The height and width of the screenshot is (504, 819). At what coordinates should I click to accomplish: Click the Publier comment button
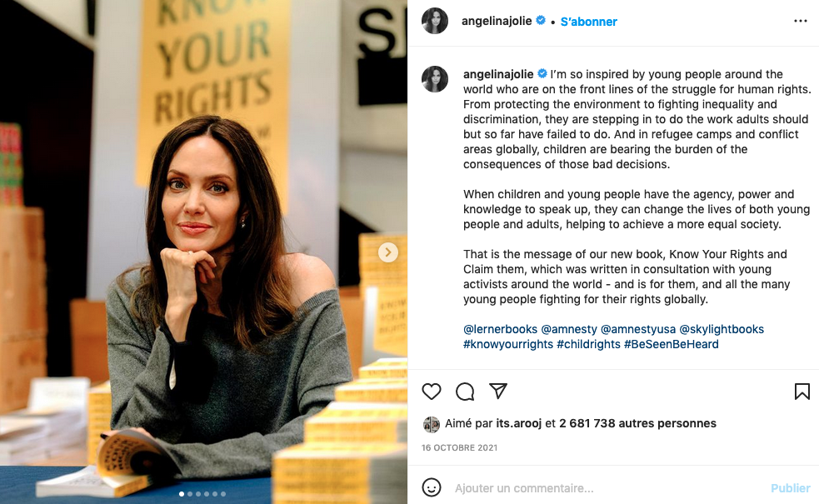click(x=791, y=488)
